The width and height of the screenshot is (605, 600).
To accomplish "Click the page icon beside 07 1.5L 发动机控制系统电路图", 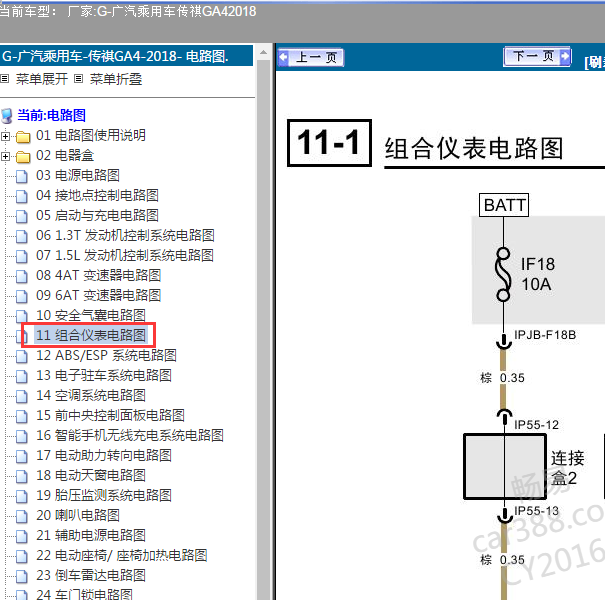I will point(22,256).
